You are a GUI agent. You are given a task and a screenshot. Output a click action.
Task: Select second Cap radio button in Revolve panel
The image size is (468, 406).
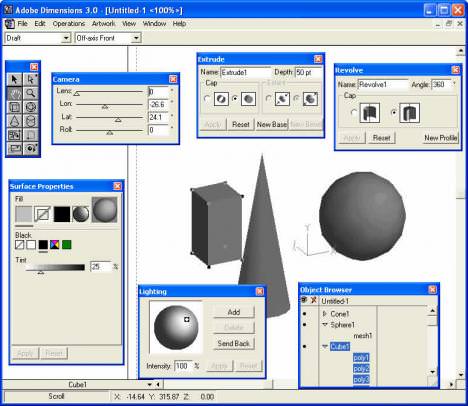coord(394,113)
